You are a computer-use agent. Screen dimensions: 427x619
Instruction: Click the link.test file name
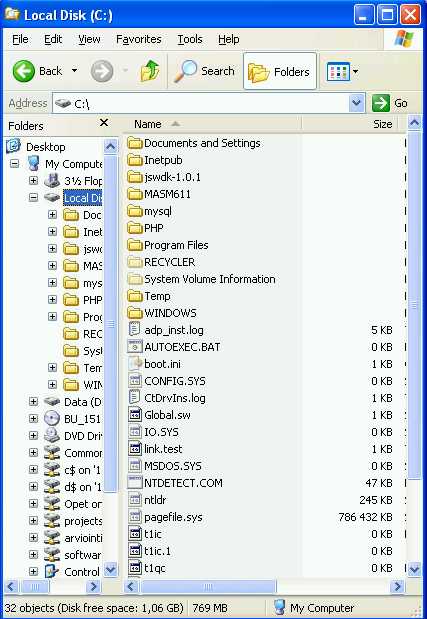click(163, 449)
